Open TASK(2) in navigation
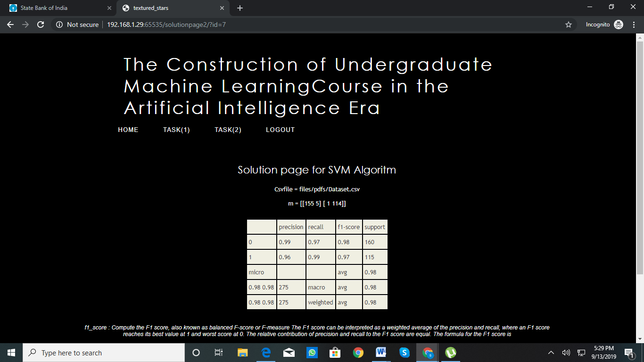Screen dimensions: 644x362 coord(228,130)
